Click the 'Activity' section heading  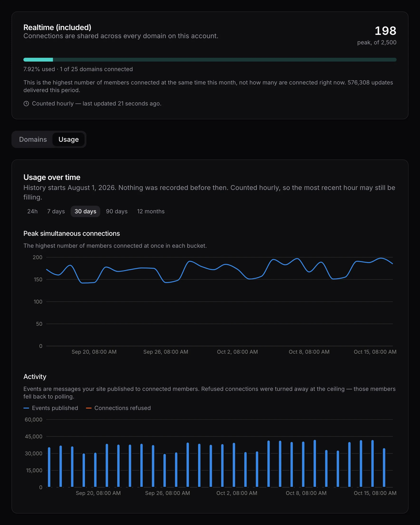pyautogui.click(x=35, y=377)
